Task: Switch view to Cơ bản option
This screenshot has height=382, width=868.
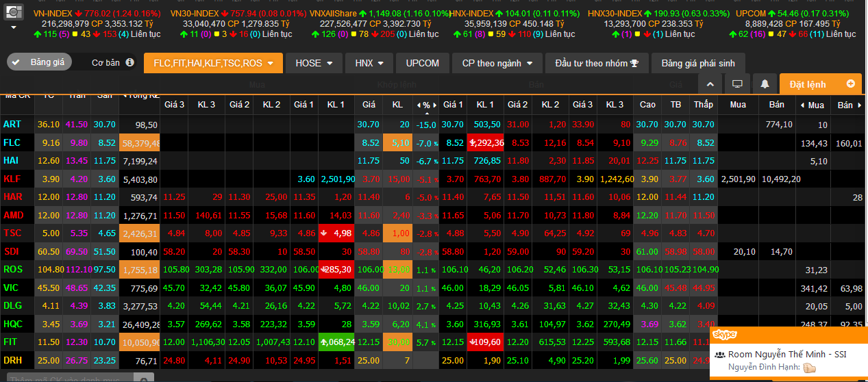Action: coord(106,63)
